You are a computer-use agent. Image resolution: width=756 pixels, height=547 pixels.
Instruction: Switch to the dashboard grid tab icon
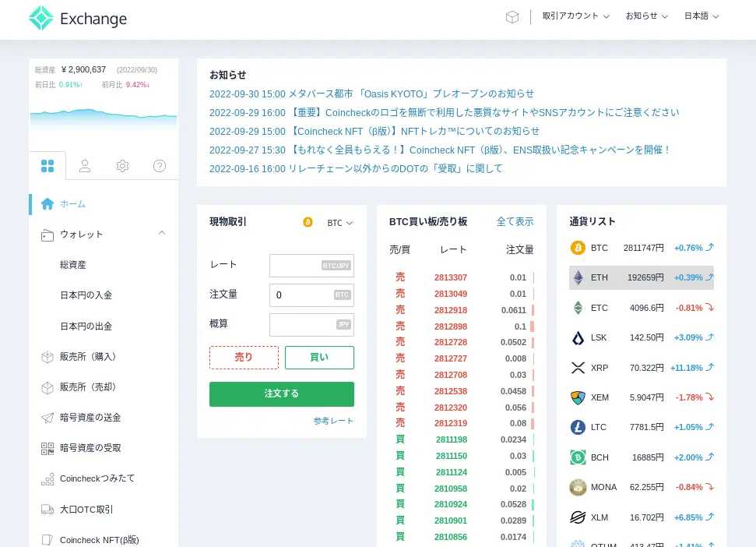coord(47,166)
